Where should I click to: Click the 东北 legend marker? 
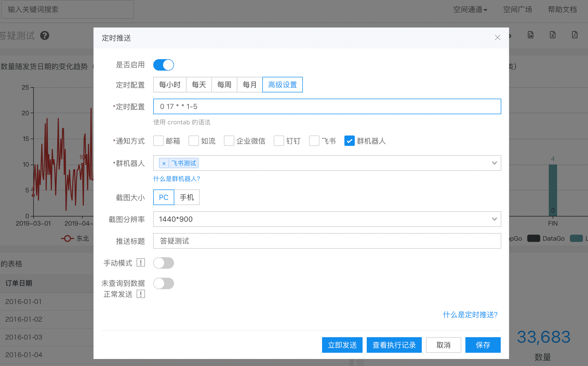tap(67, 239)
